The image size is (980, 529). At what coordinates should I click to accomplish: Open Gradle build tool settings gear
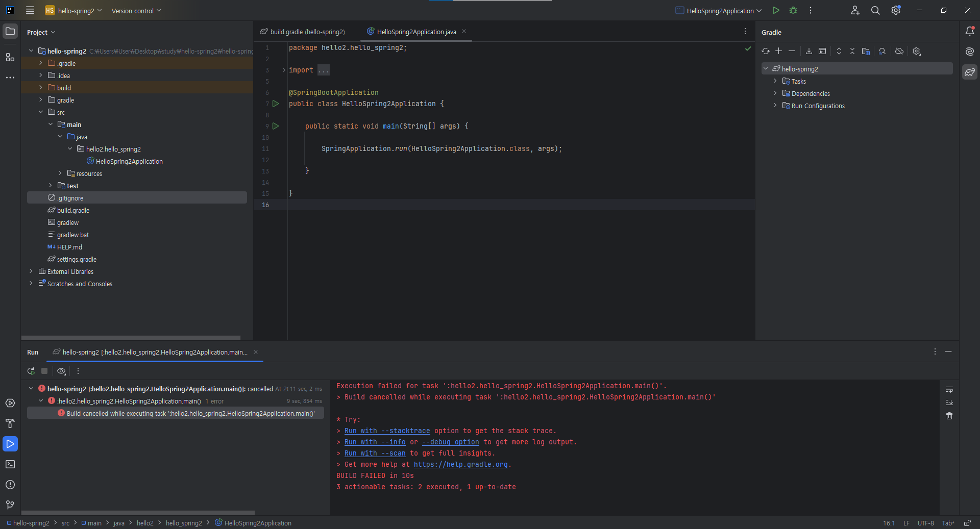click(917, 51)
